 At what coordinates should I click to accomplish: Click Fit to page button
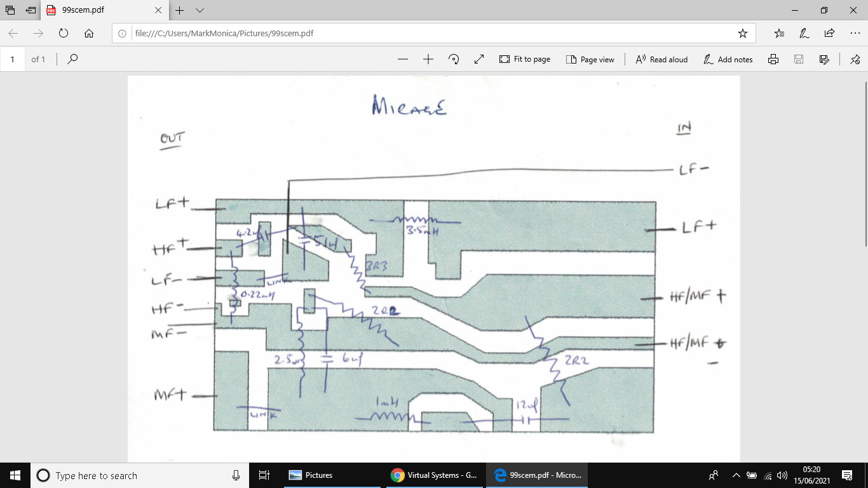point(525,59)
